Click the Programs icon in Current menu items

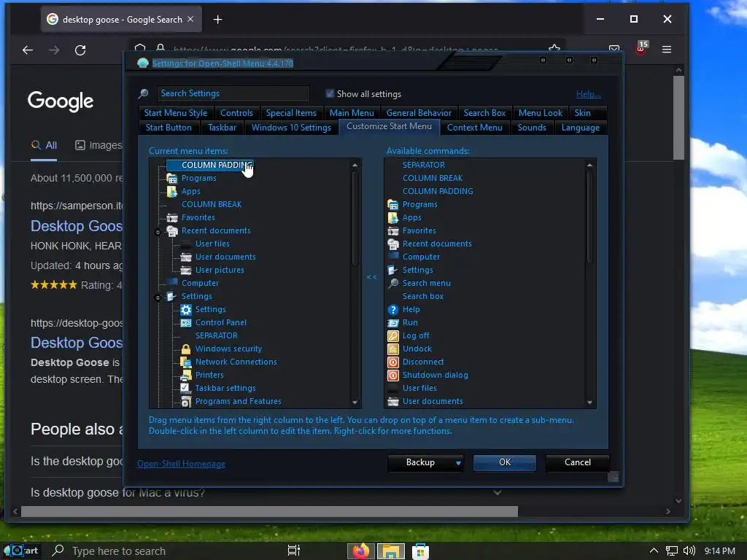tap(172, 179)
